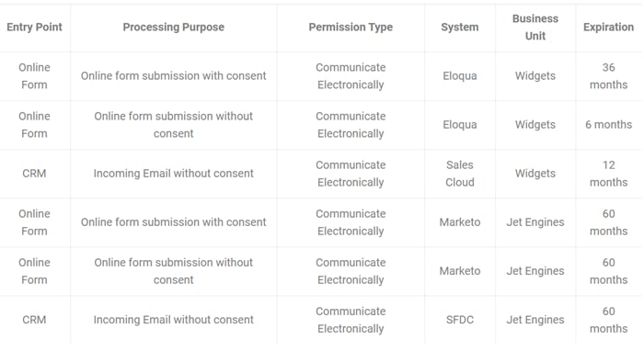This screenshot has width=644, height=351.
Task: Select the 12 months expiration cell
Action: 609,174
